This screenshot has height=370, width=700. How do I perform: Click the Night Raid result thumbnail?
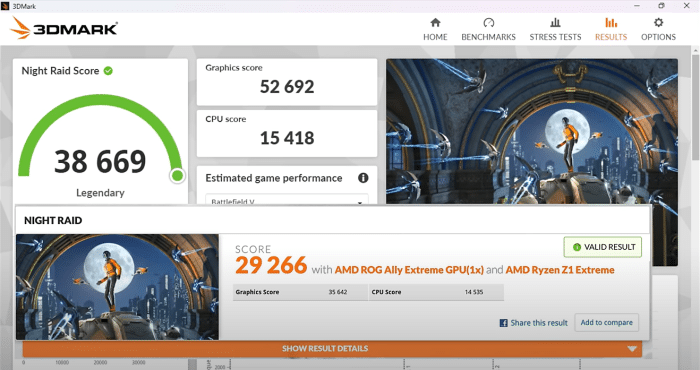tap(117, 287)
